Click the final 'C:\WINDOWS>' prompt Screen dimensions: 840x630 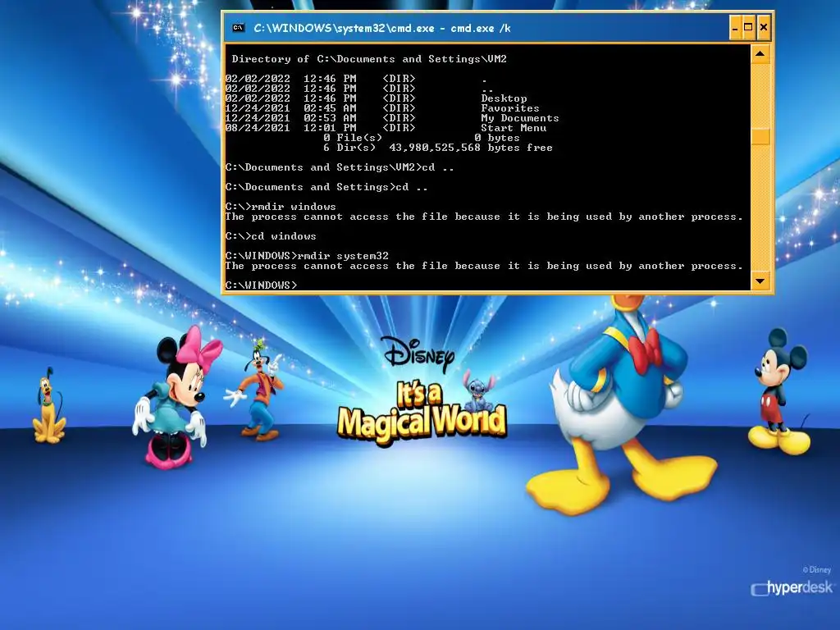pos(261,285)
